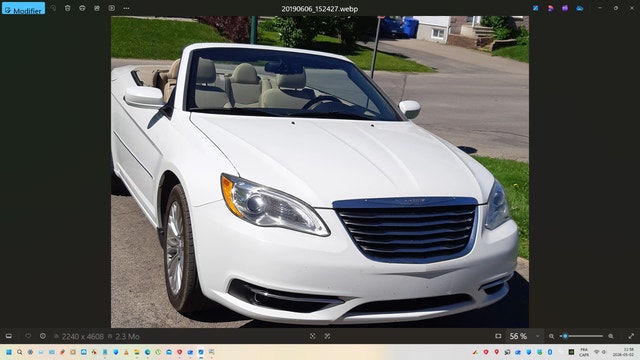Image resolution: width=640 pixels, height=360 pixels.
Task: Open File Explorer from the taskbar
Action: tap(137, 352)
